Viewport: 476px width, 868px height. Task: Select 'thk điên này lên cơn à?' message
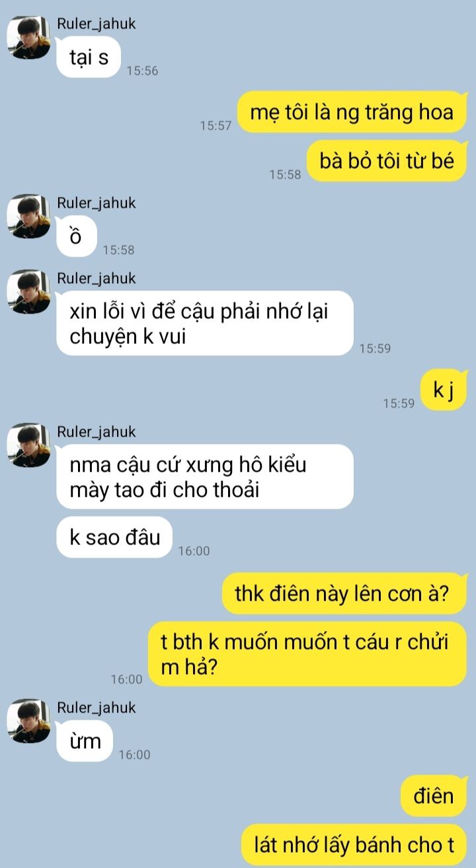click(x=344, y=593)
